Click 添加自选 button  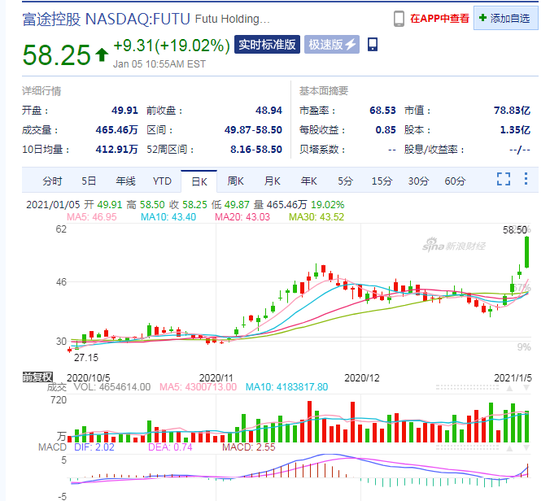pyautogui.click(x=505, y=18)
